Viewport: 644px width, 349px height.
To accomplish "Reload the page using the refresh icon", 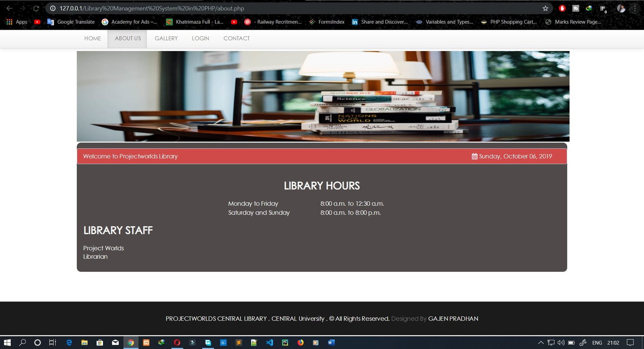I will pyautogui.click(x=36, y=8).
